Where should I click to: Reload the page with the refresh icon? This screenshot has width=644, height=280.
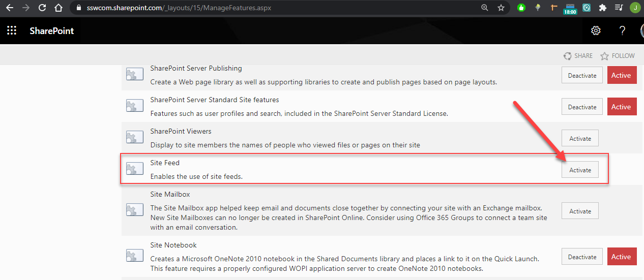pos(42,8)
